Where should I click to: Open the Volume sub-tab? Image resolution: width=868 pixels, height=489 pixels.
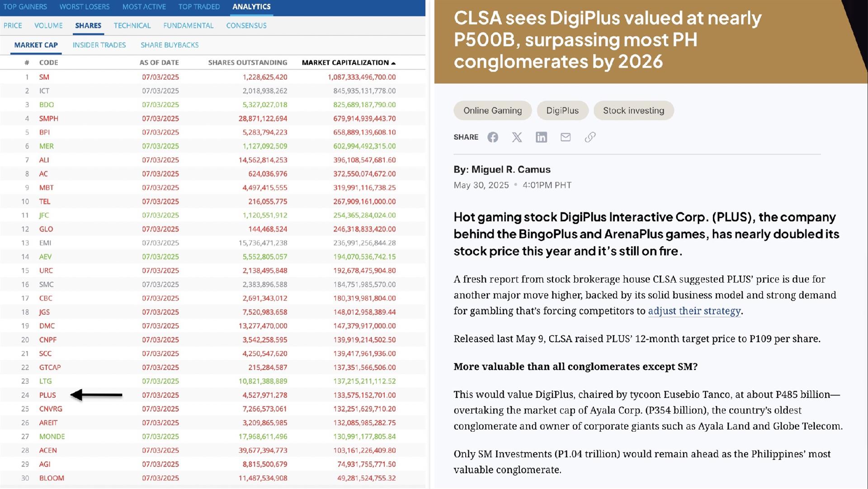tap(48, 26)
